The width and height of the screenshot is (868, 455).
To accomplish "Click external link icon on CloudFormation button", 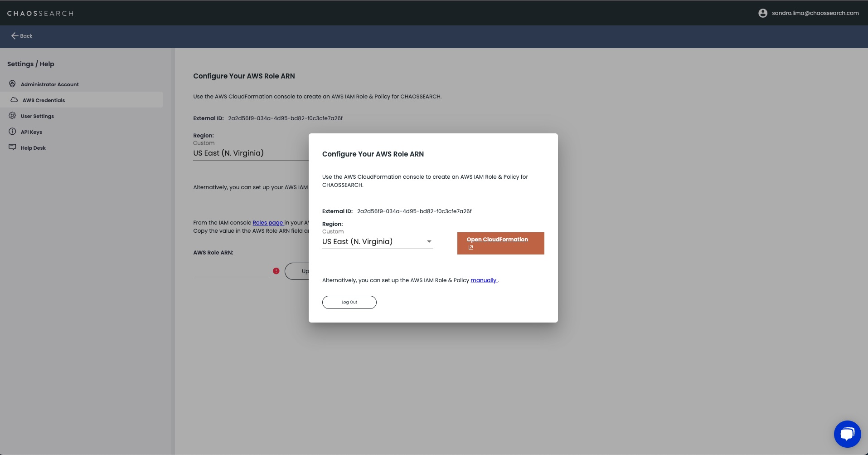I will coord(470,248).
